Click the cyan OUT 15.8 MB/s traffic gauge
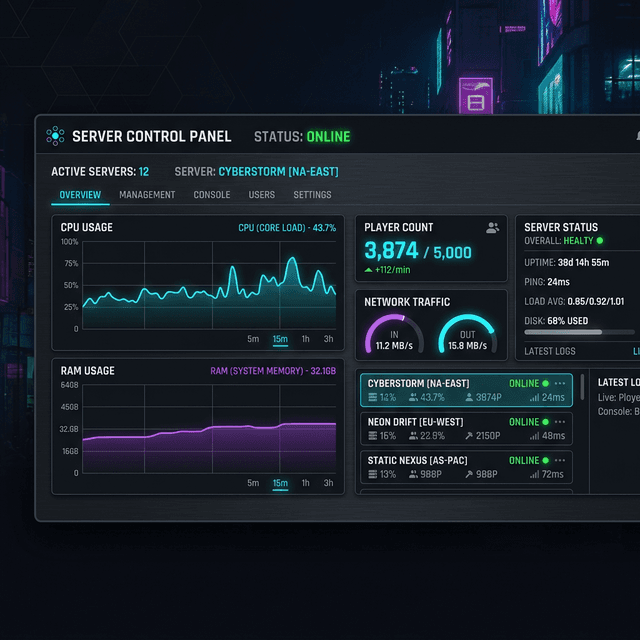Screen dimensions: 640x640 [467, 333]
